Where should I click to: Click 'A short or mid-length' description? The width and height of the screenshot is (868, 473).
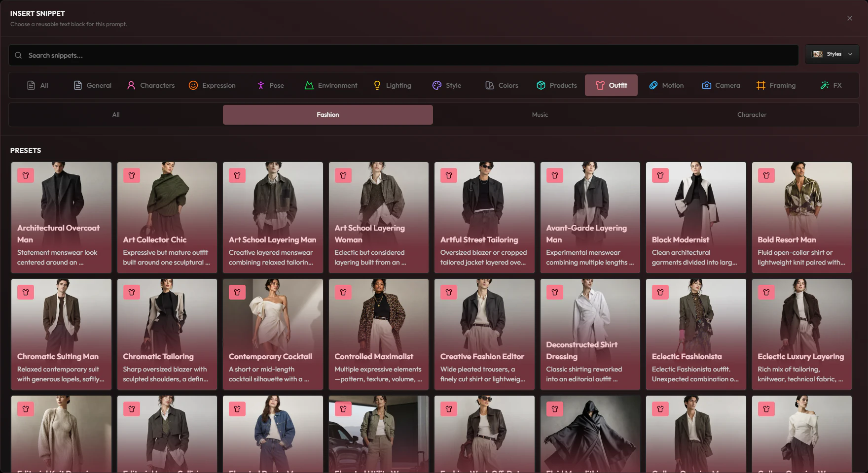click(x=261, y=369)
